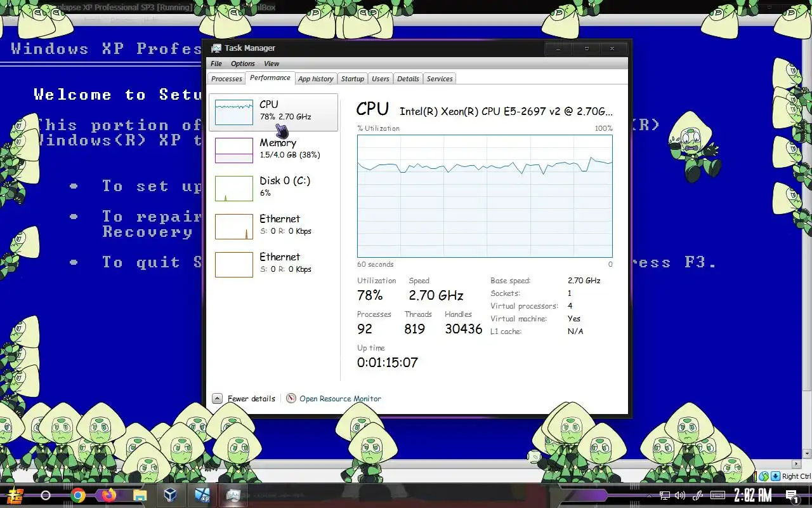This screenshot has width=812, height=508.
Task: Open VirtualBox Manager from the taskbar
Action: [x=171, y=495]
